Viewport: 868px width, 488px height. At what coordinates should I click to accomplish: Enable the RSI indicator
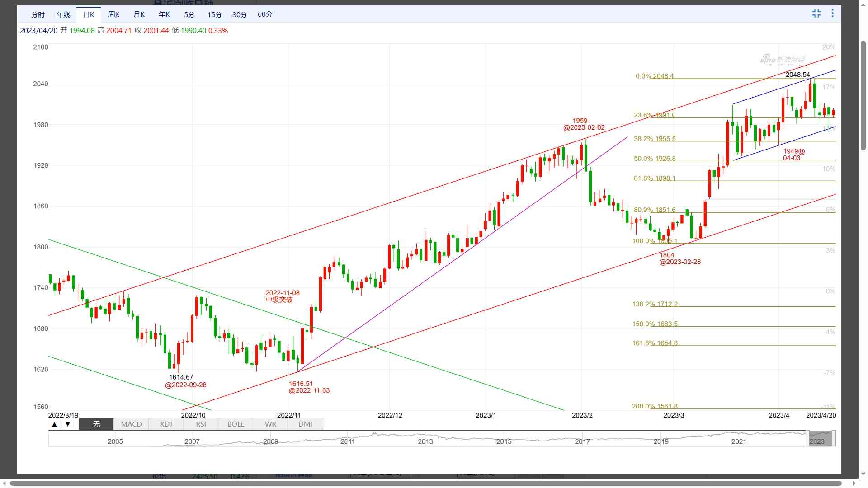[x=201, y=424]
